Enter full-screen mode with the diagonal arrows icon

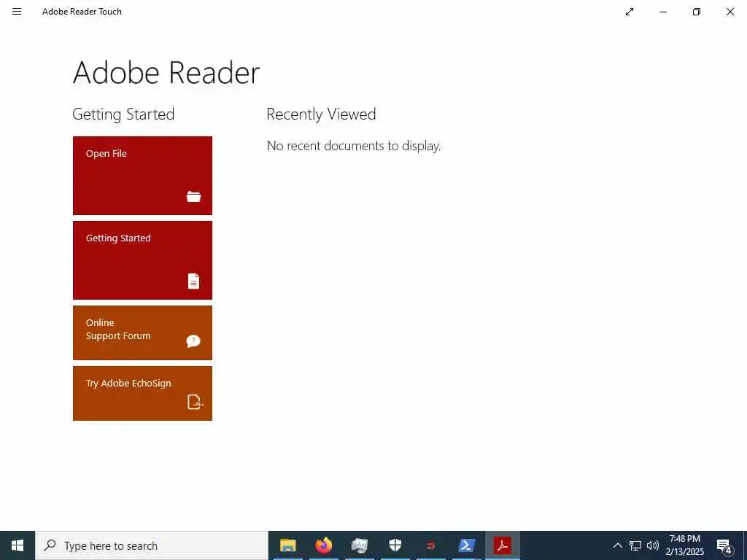tap(630, 12)
